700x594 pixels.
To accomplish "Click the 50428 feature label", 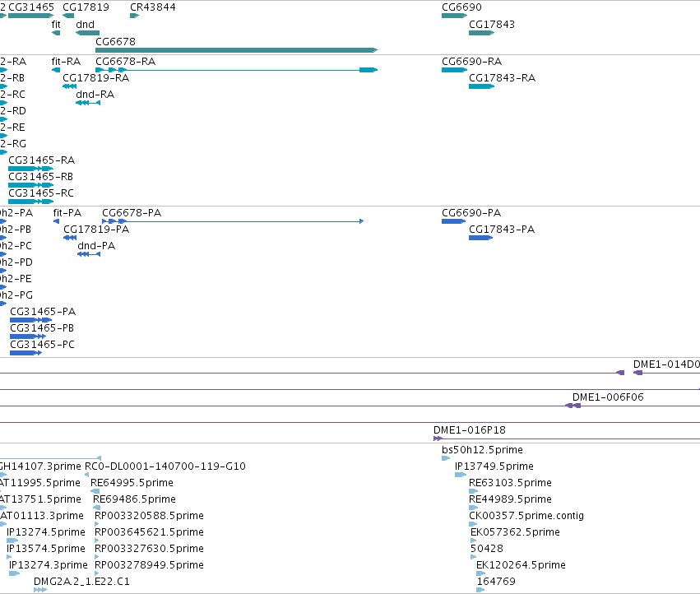I will coord(487,549).
